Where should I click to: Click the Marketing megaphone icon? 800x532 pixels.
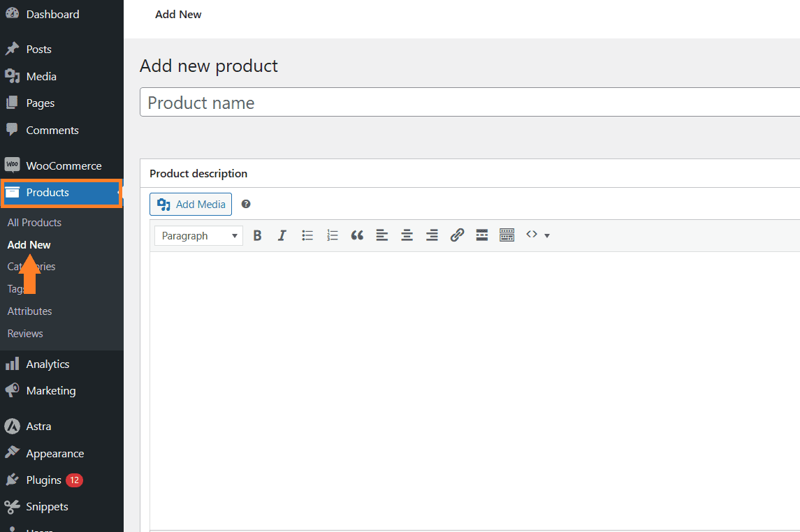coord(13,390)
